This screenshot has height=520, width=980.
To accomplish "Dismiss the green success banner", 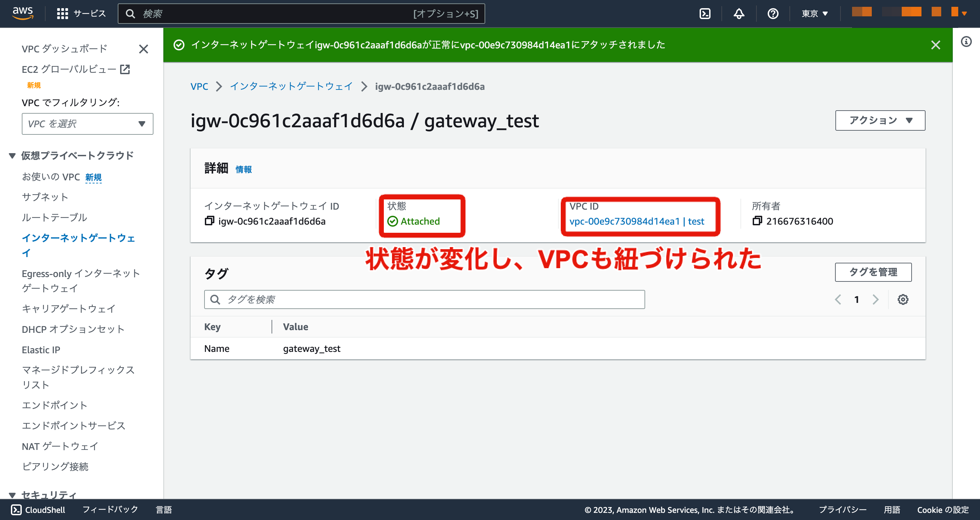I will point(935,45).
